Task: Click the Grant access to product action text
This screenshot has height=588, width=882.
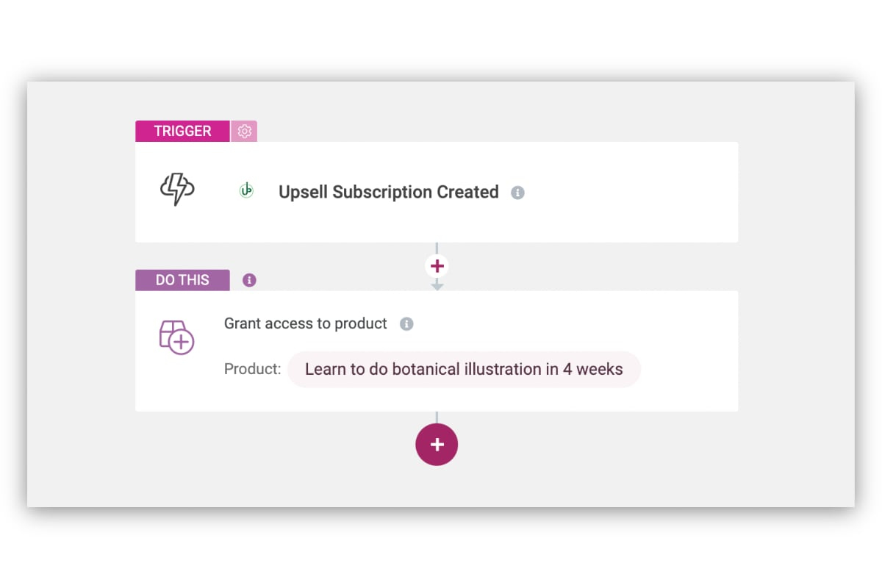Action: pyautogui.click(x=305, y=324)
